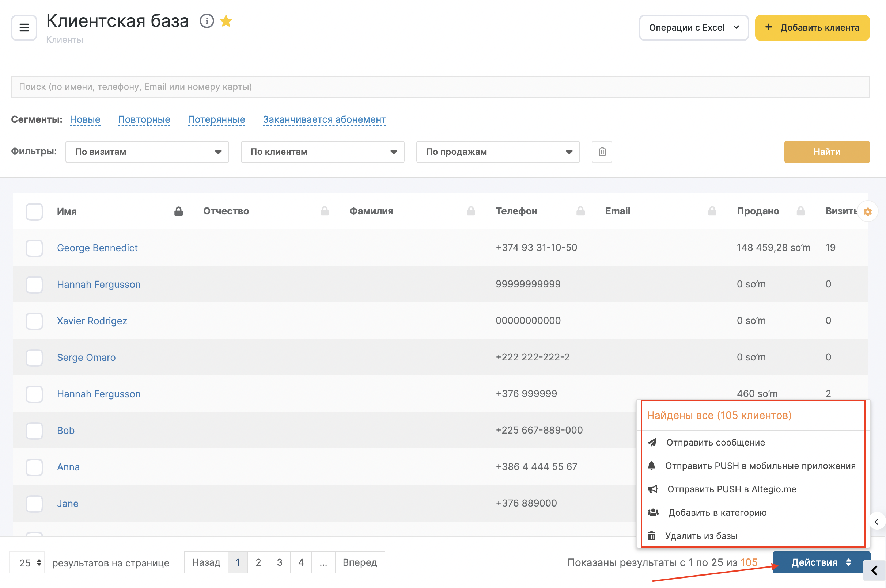Click the lock icon in Имя column
This screenshot has height=588, width=886.
coord(179,211)
